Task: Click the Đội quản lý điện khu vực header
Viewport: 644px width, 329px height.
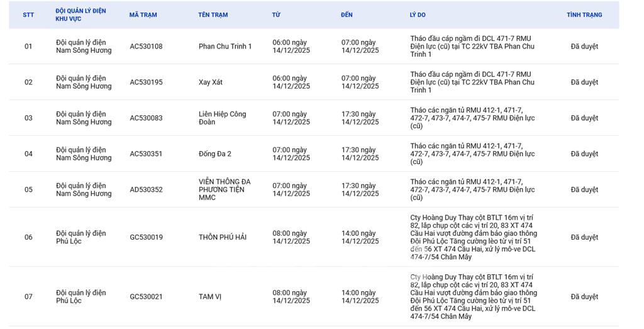Action: [80, 15]
